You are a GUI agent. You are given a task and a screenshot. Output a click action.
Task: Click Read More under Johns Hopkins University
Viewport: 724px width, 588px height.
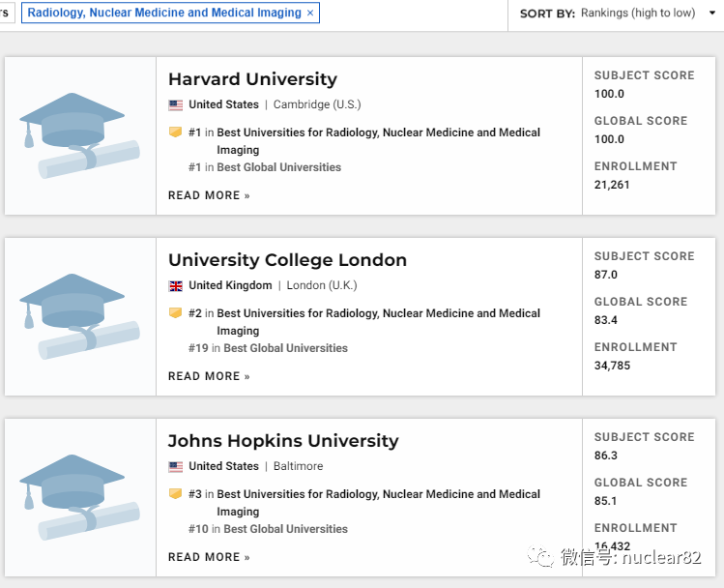(x=209, y=557)
